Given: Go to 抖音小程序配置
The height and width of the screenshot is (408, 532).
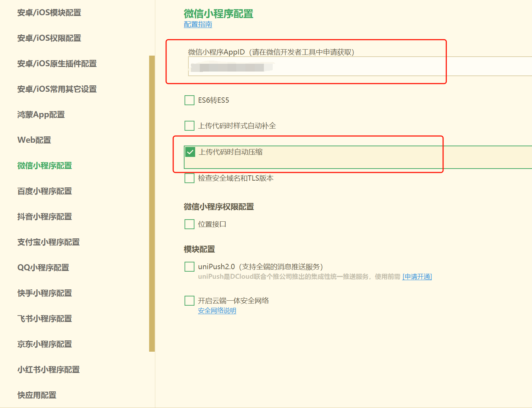Looking at the screenshot, I should point(45,217).
